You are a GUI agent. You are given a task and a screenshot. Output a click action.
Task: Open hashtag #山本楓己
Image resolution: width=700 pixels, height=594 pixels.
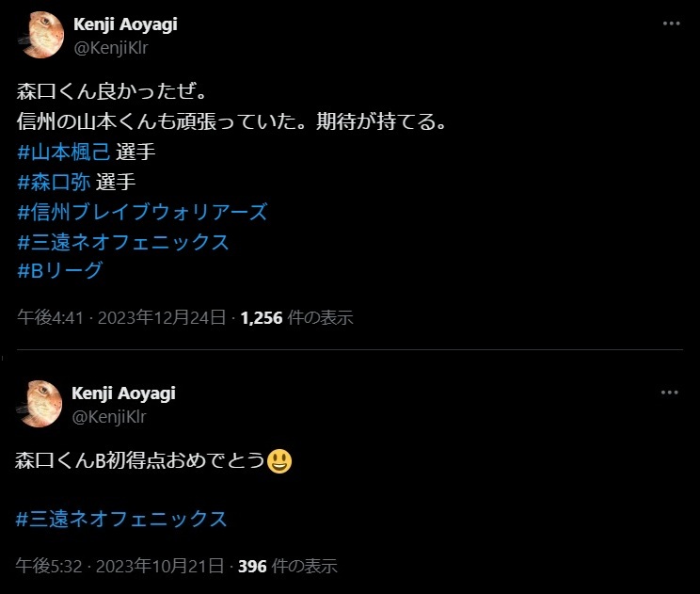[x=63, y=152]
